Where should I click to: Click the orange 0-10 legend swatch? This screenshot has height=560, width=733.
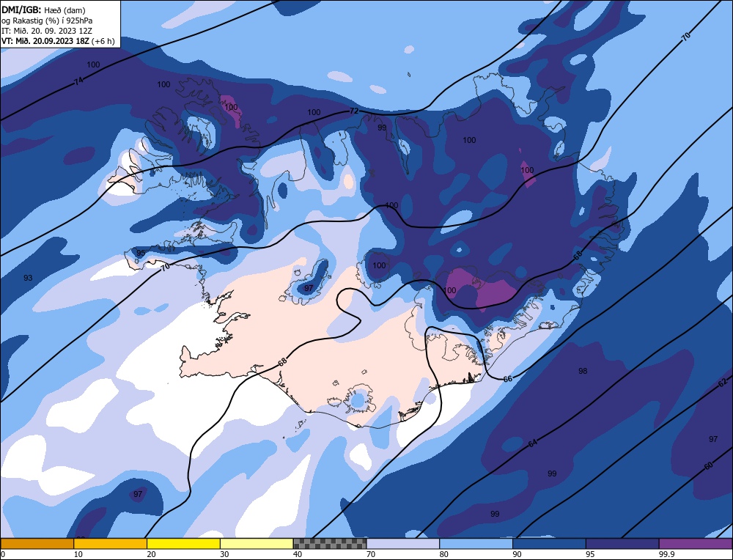pos(37,543)
